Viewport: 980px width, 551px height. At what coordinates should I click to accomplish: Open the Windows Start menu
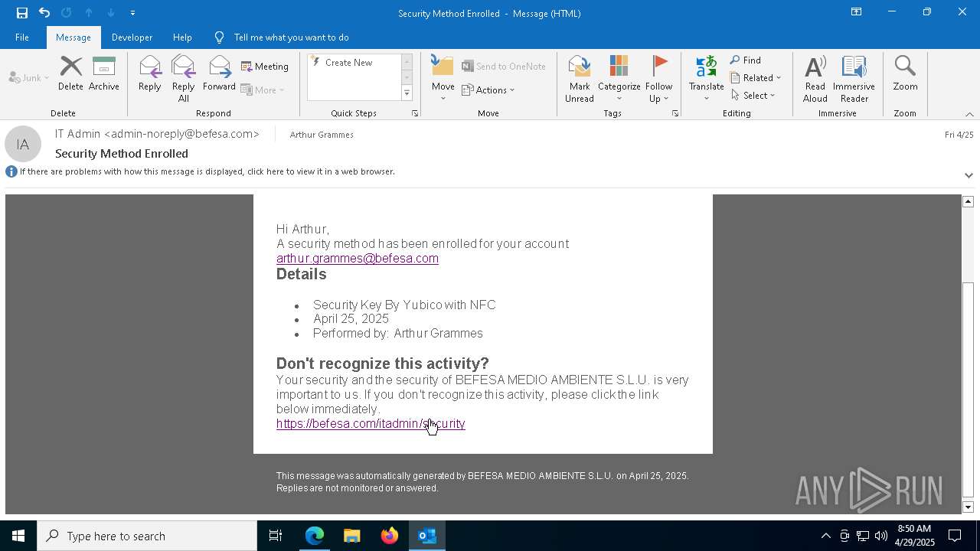click(18, 536)
